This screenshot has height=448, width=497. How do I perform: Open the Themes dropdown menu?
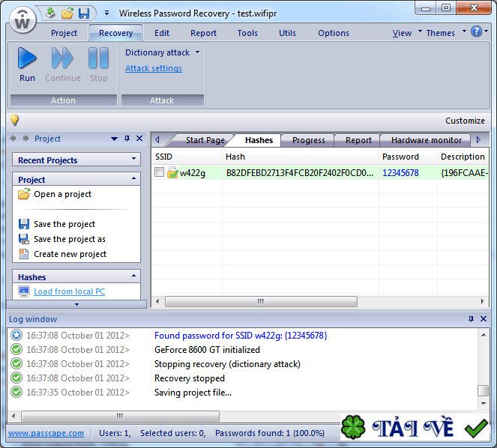point(445,33)
